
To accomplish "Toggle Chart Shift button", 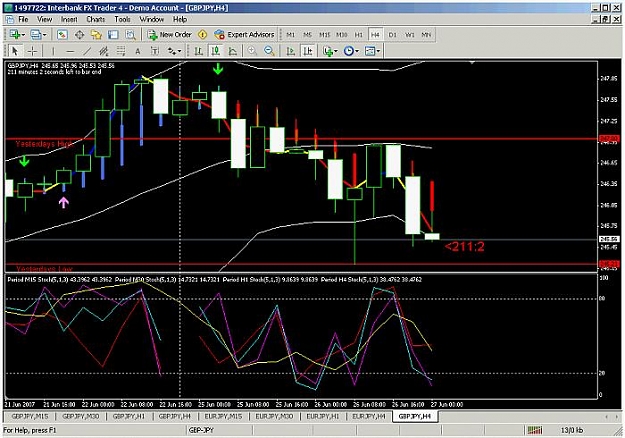I will [x=307, y=51].
